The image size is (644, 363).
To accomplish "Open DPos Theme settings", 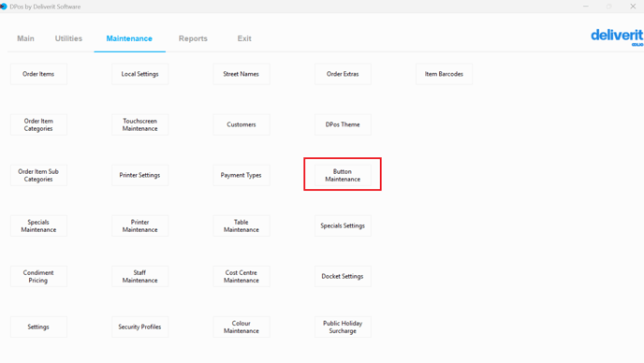I will click(343, 124).
